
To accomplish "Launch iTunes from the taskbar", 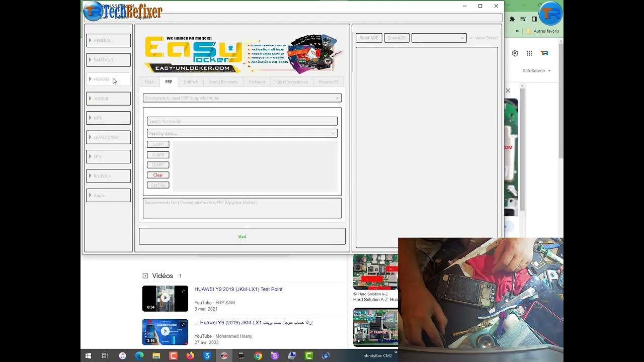I will tap(122, 356).
